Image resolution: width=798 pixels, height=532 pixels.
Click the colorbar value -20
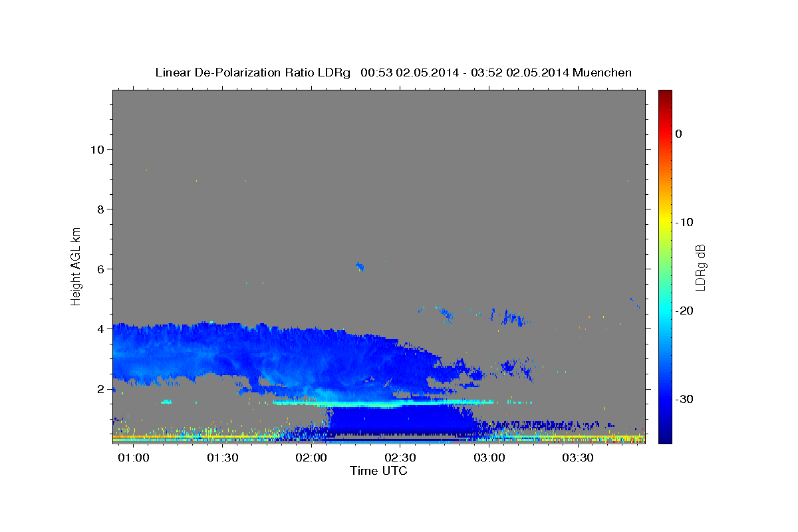click(x=684, y=311)
